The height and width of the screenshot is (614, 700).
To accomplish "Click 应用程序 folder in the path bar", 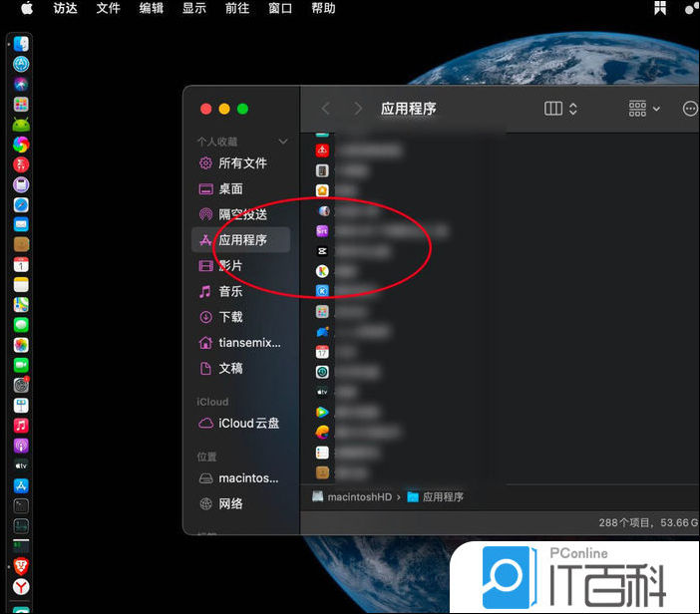I will 436,496.
